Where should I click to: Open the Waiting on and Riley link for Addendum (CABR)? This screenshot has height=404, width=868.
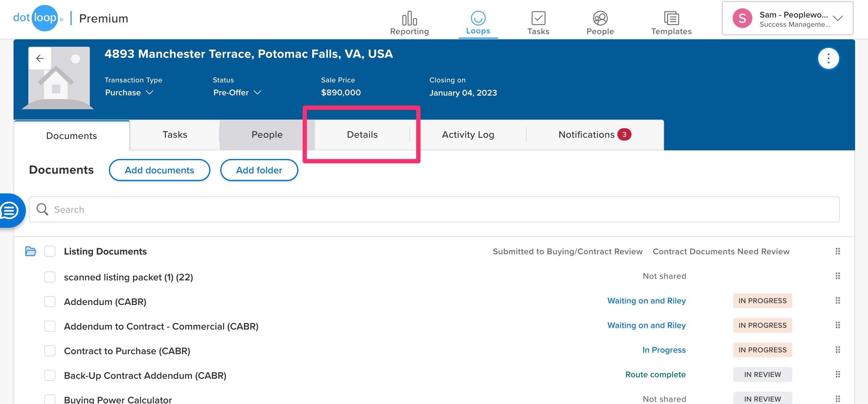pyautogui.click(x=646, y=301)
